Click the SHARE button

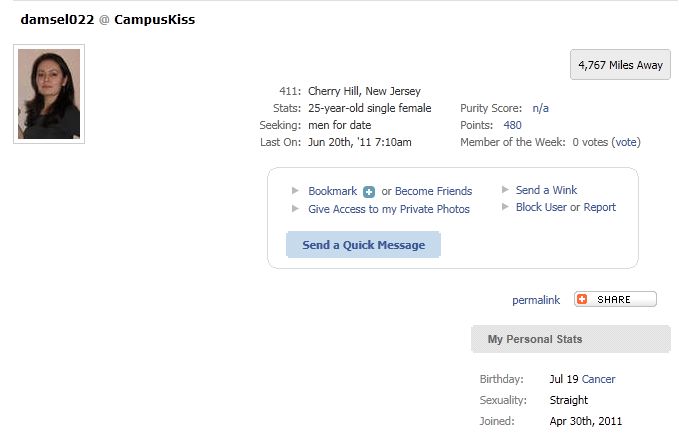(615, 299)
